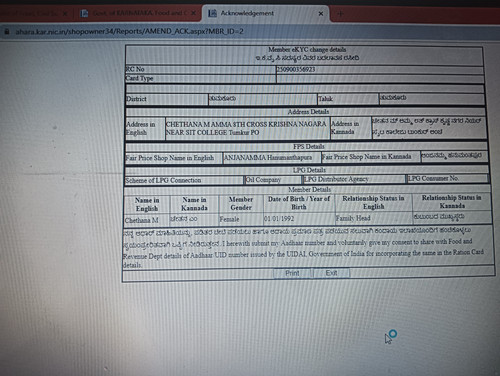Image resolution: width=500 pixels, height=376 pixels.
Task: Click Fair Price Shop Name in Kannada label
Action: point(367,157)
